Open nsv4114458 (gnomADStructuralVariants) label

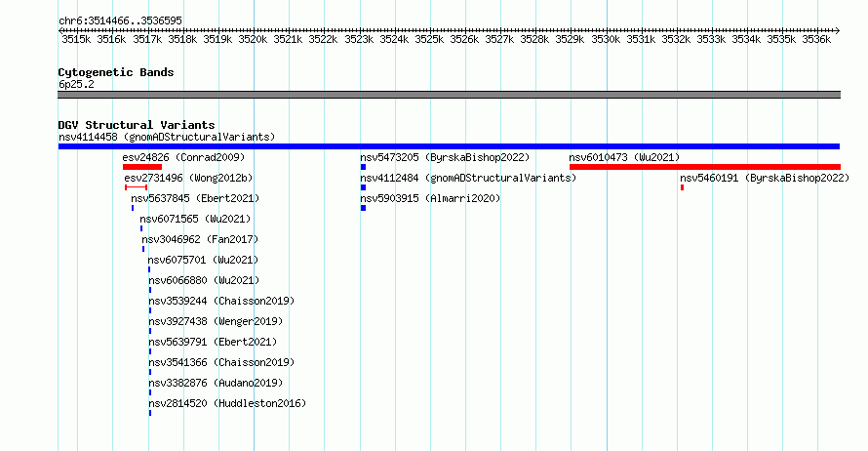167,137
